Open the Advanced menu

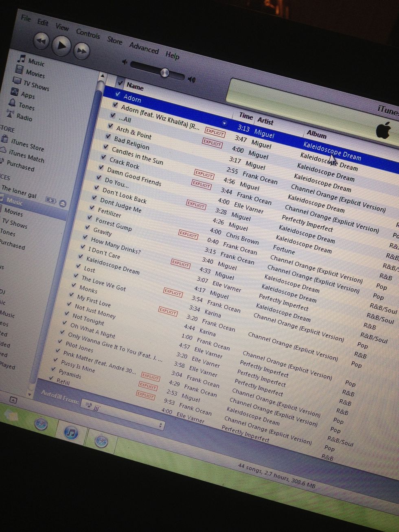144,48
